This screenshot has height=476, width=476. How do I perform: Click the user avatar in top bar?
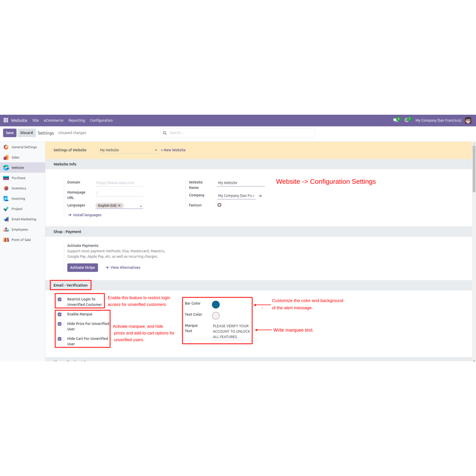click(x=468, y=120)
